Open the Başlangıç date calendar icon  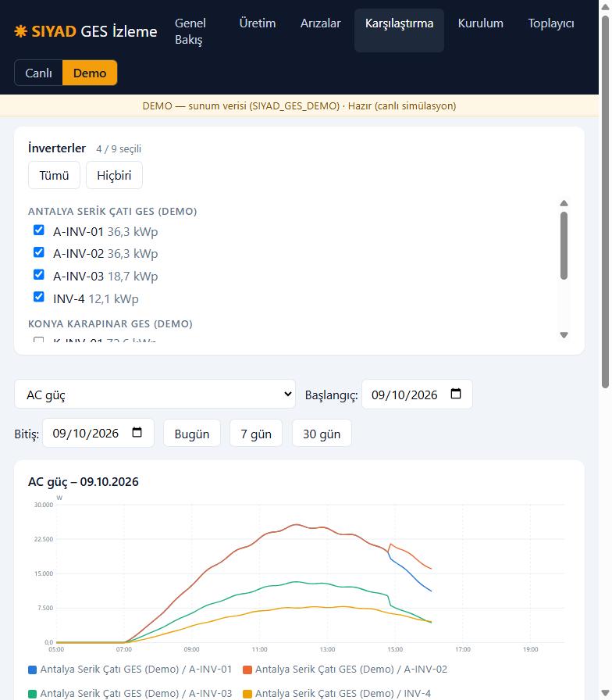455,394
